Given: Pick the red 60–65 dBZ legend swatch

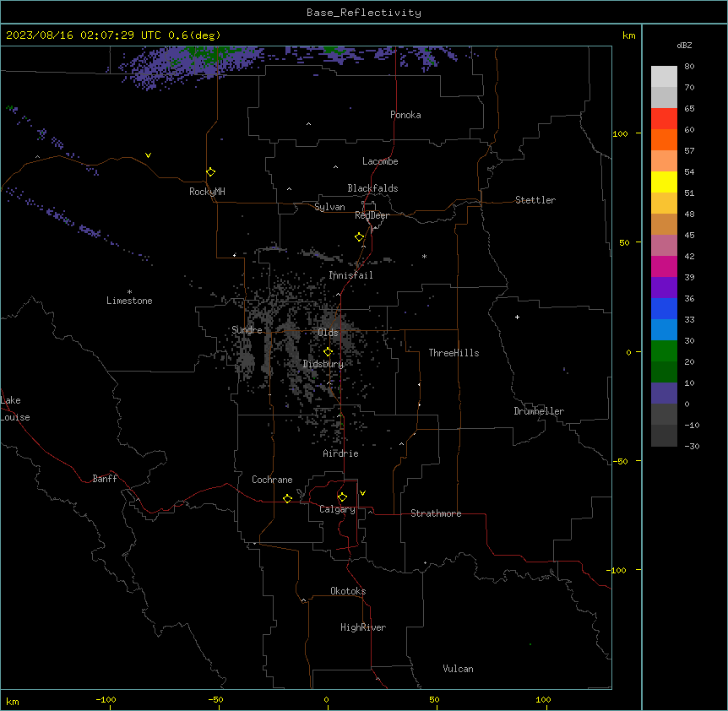Looking at the screenshot, I should click(x=664, y=119).
